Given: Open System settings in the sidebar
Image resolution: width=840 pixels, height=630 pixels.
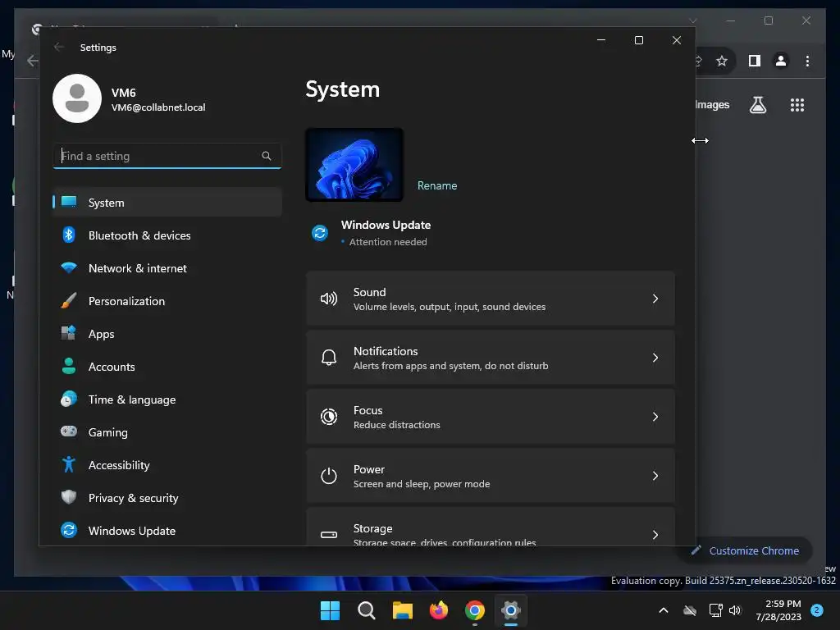Looking at the screenshot, I should click(167, 203).
